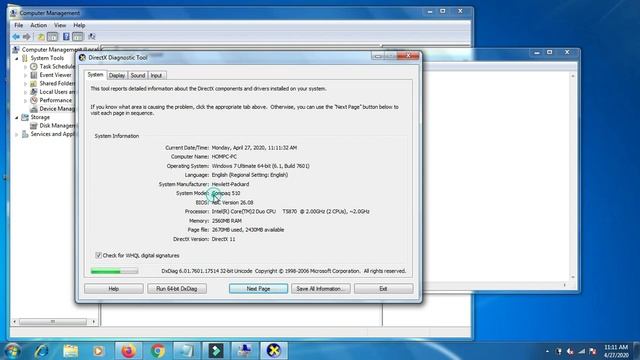Viewport: 640px width, 360px height.
Task: Switch to the Input tab
Action: (156, 76)
